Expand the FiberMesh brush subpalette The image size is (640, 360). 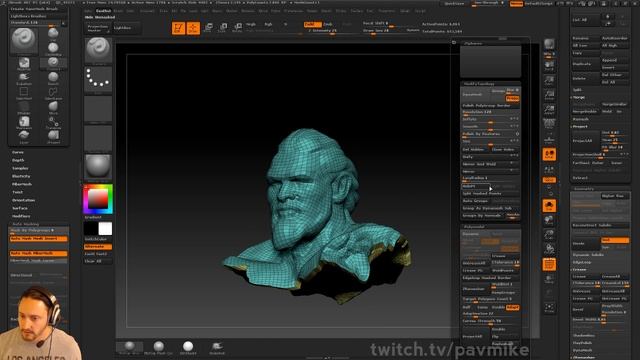point(22,184)
